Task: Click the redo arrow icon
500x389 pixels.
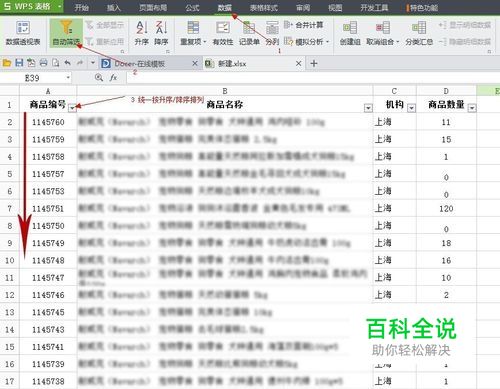Action: coord(80,63)
